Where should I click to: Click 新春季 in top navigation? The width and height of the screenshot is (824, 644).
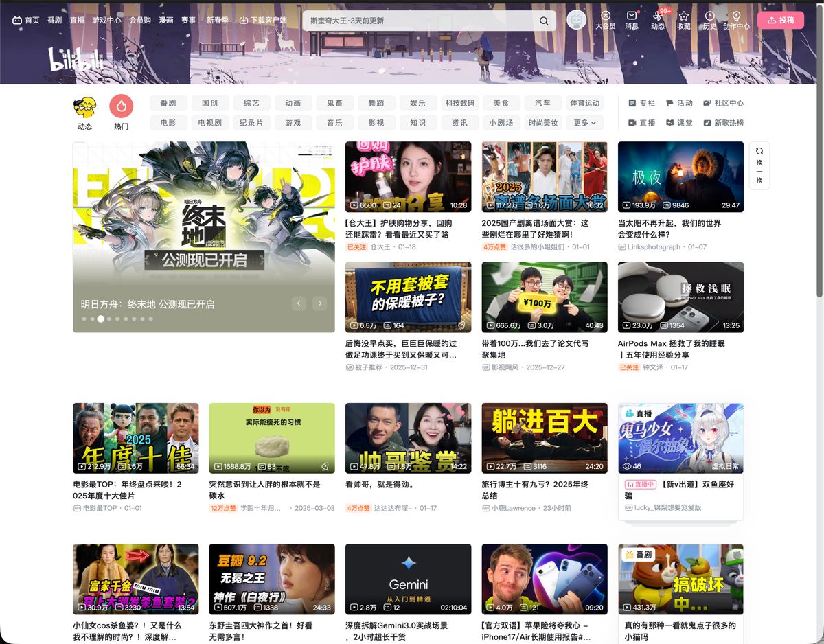coord(218,21)
